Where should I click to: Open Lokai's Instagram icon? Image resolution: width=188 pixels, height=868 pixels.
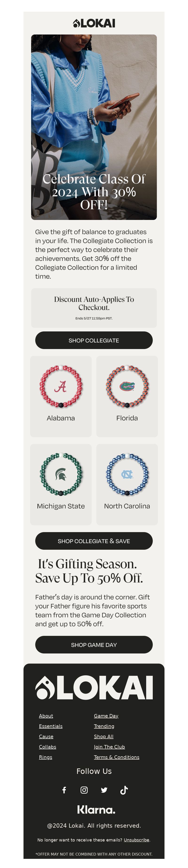(x=84, y=790)
